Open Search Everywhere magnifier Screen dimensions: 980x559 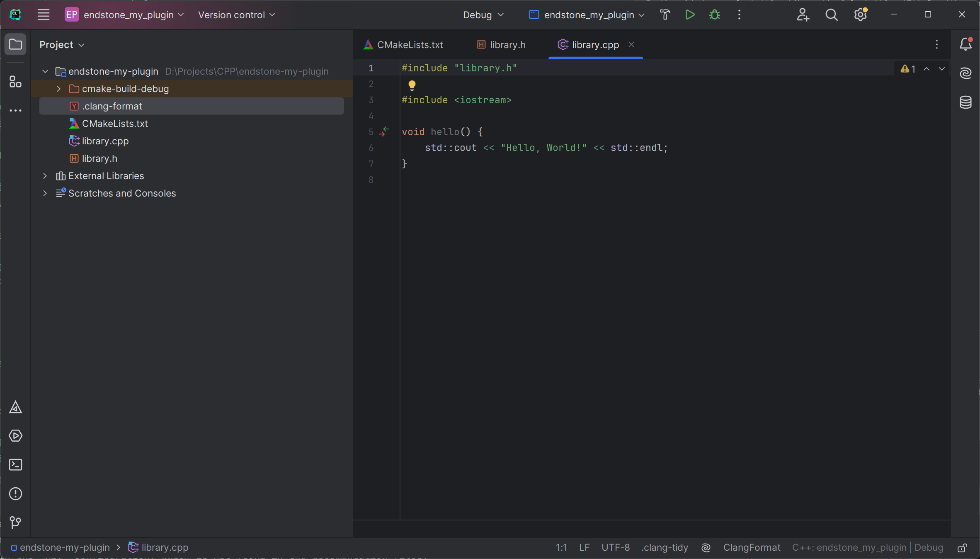pyautogui.click(x=832, y=15)
